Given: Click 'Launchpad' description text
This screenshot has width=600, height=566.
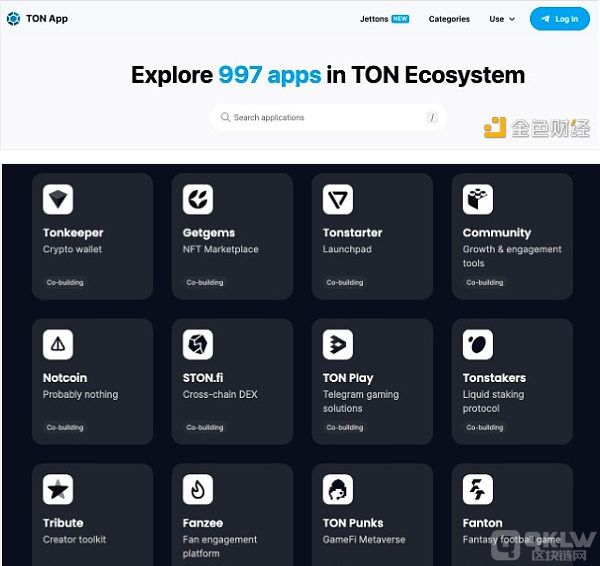Looking at the screenshot, I should click(347, 249).
